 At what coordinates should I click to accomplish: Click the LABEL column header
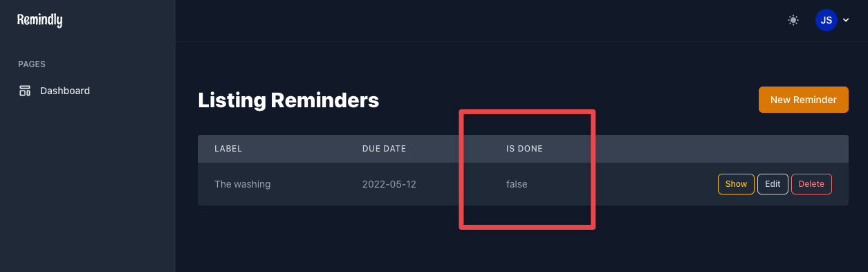(x=228, y=149)
